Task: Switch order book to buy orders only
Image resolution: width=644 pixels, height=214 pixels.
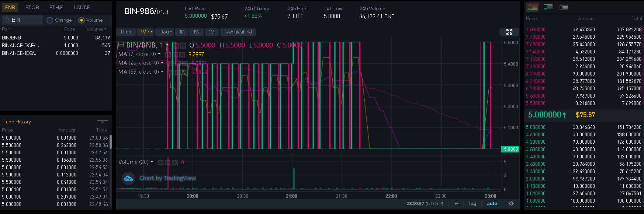Action: click(x=548, y=7)
